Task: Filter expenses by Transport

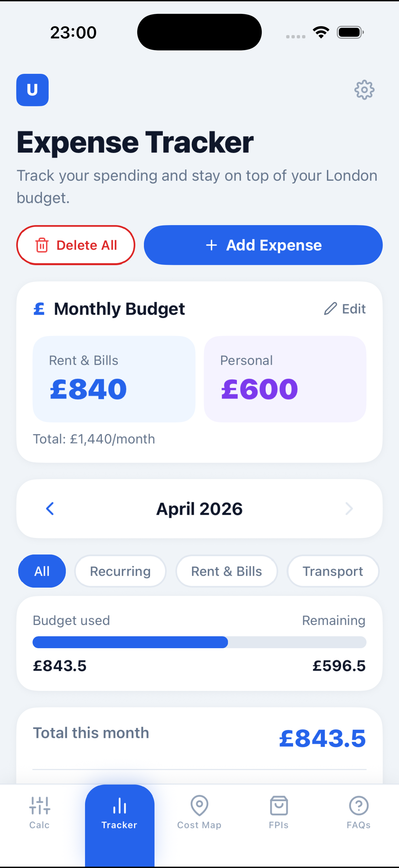Action: (x=333, y=571)
